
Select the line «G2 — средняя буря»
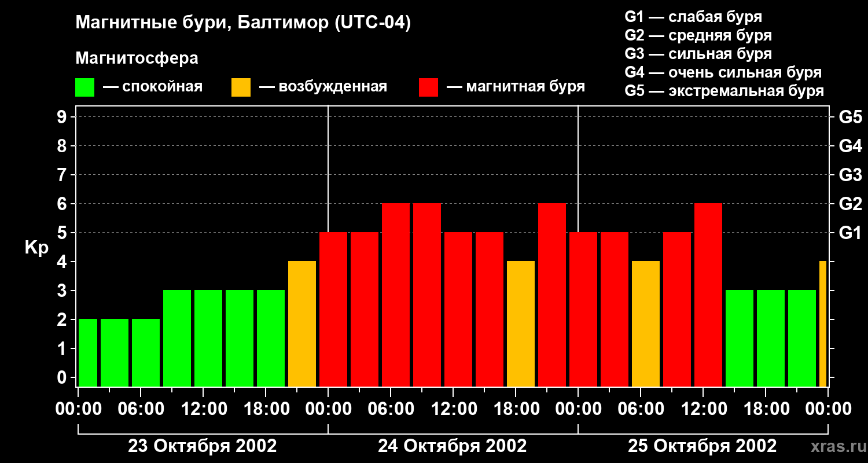point(698,35)
